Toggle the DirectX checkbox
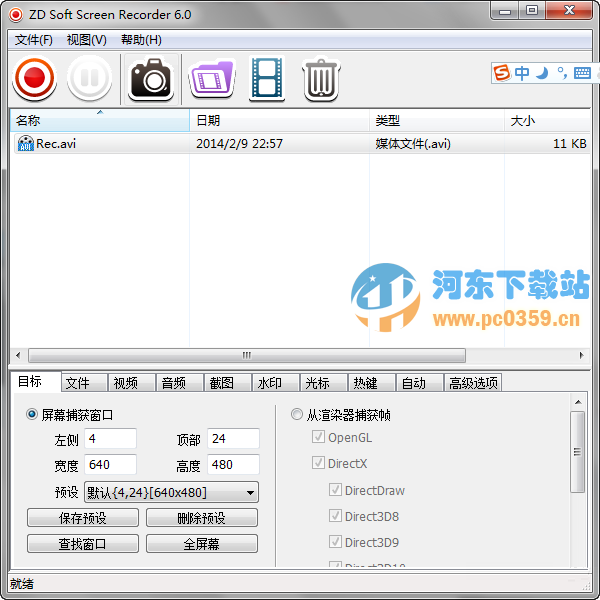600x600 pixels. click(x=318, y=463)
